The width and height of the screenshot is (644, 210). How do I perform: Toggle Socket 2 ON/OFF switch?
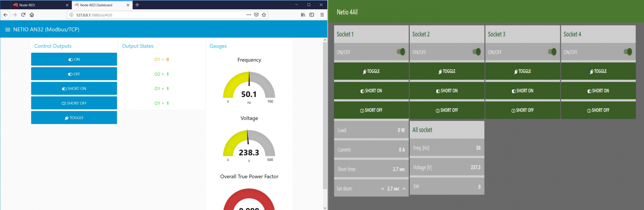(477, 52)
